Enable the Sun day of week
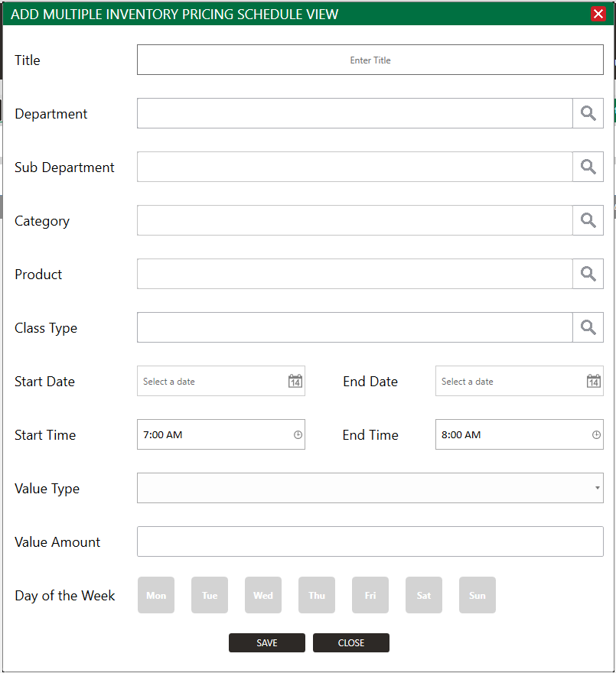The image size is (616, 673). 477,595
